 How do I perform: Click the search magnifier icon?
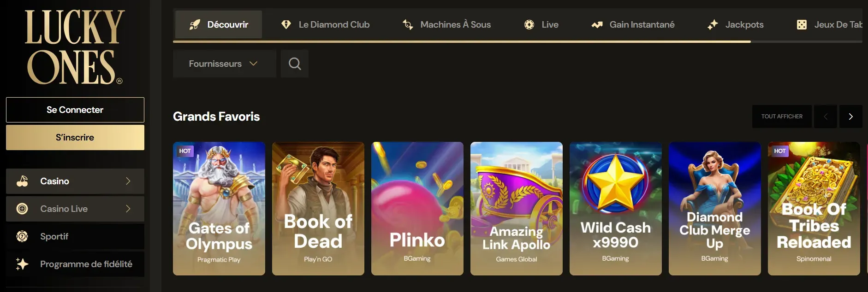coord(295,64)
